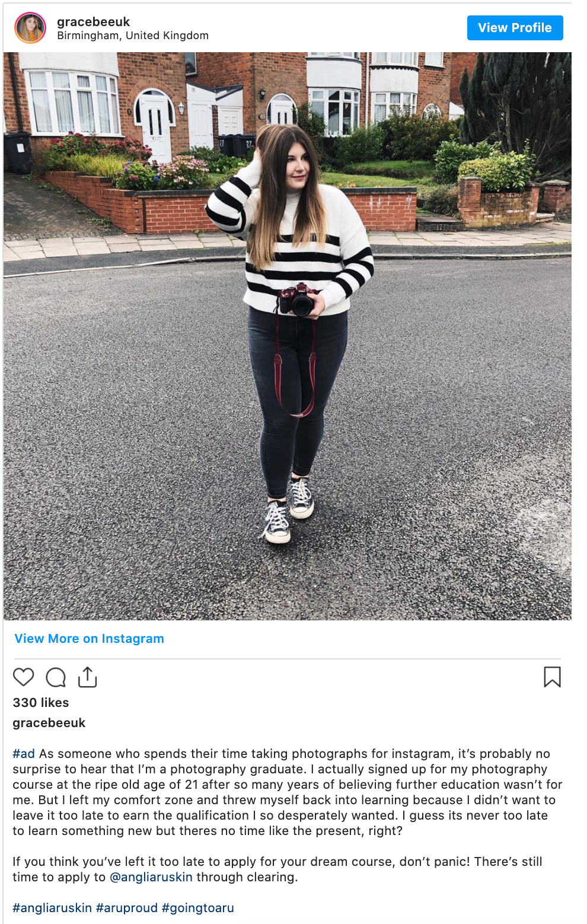
Task: Open the #angliaruskin hashtag
Action: pos(52,908)
